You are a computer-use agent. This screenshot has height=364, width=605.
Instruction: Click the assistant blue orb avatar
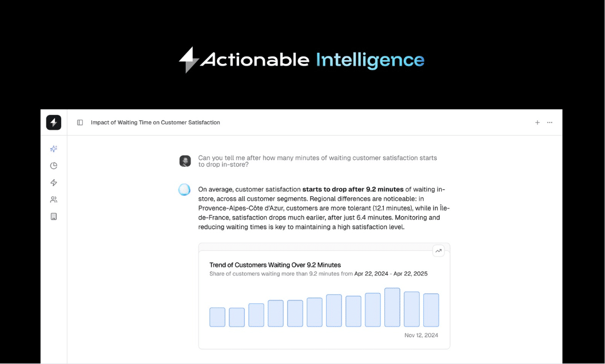pyautogui.click(x=184, y=190)
